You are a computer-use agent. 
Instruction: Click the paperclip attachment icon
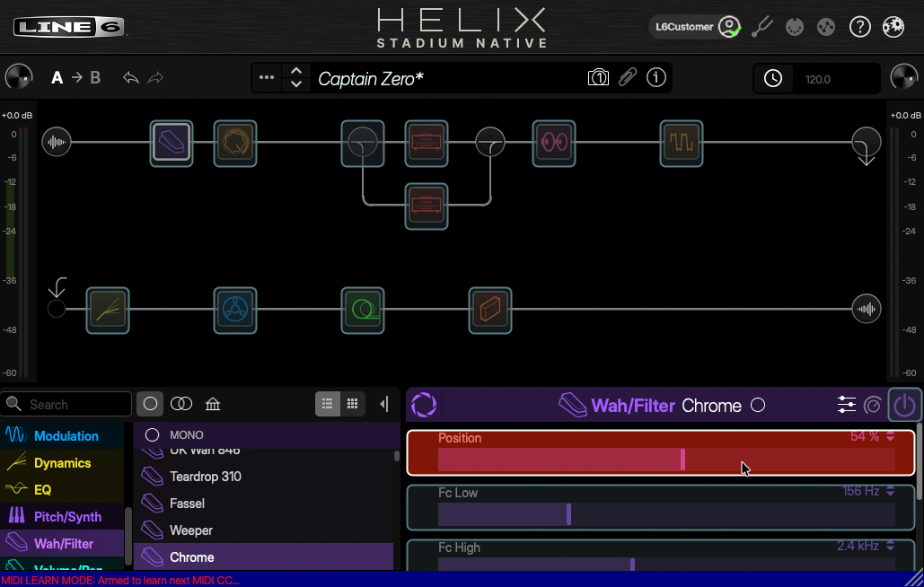[x=628, y=78]
